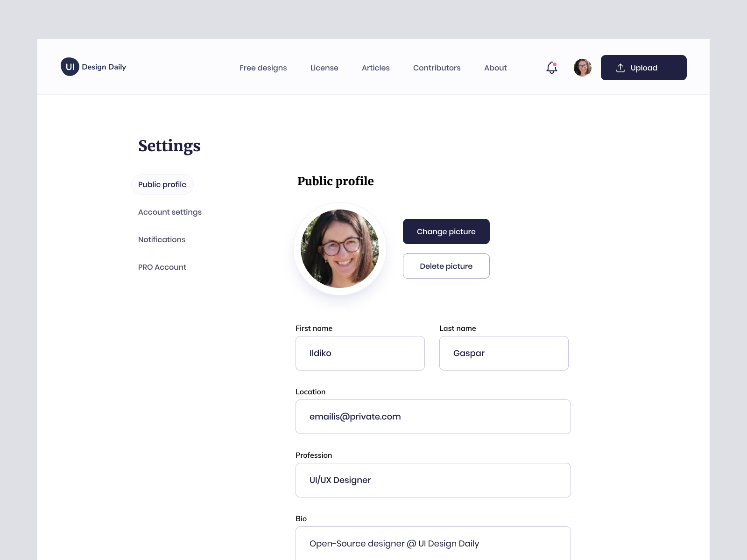Click the Bio field with Open-Source designer text
747x560 pixels.
click(433, 544)
